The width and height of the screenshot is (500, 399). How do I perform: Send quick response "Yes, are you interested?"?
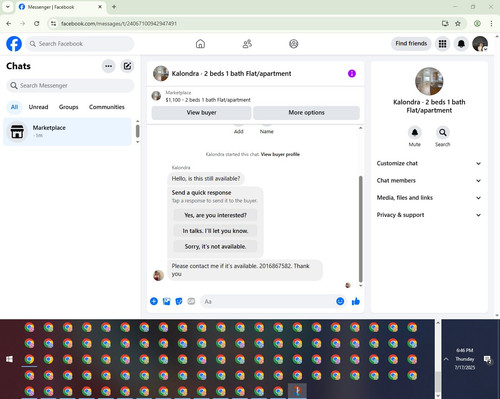coord(215,215)
